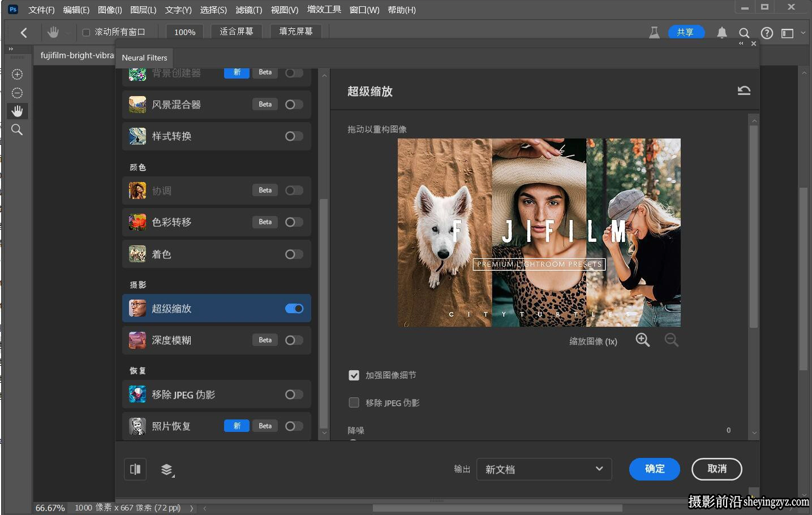Click the document horizontal scrollbar
The height and width of the screenshot is (515, 812).
tap(497, 508)
